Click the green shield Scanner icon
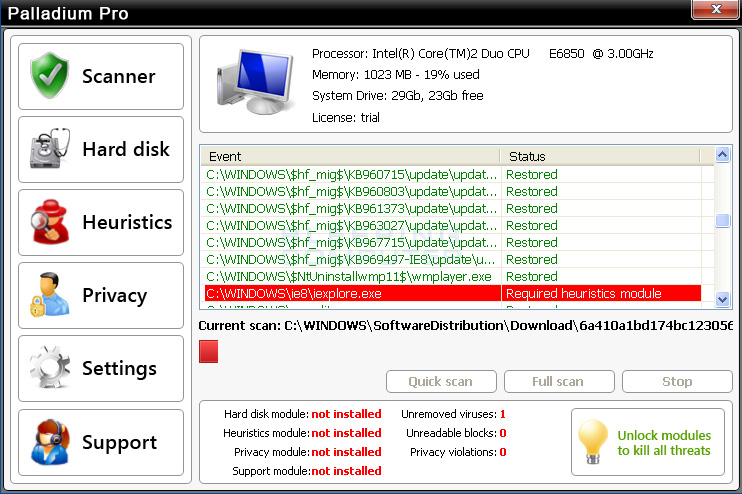 coord(50,76)
